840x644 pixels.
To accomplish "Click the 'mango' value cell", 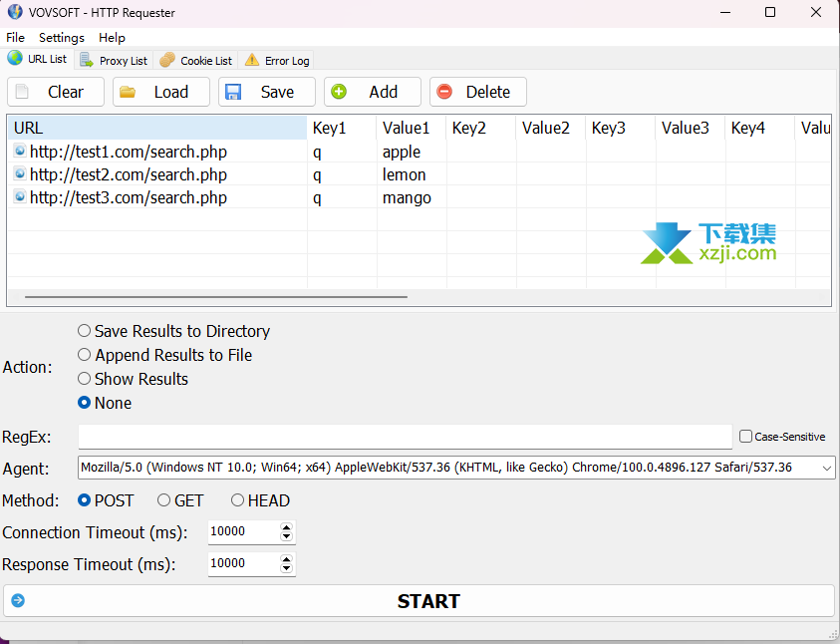I will (412, 197).
